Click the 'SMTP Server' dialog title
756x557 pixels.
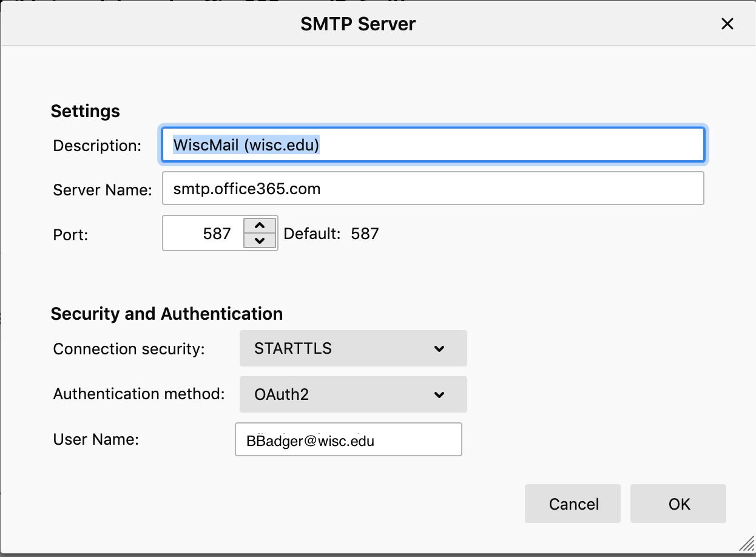[358, 24]
